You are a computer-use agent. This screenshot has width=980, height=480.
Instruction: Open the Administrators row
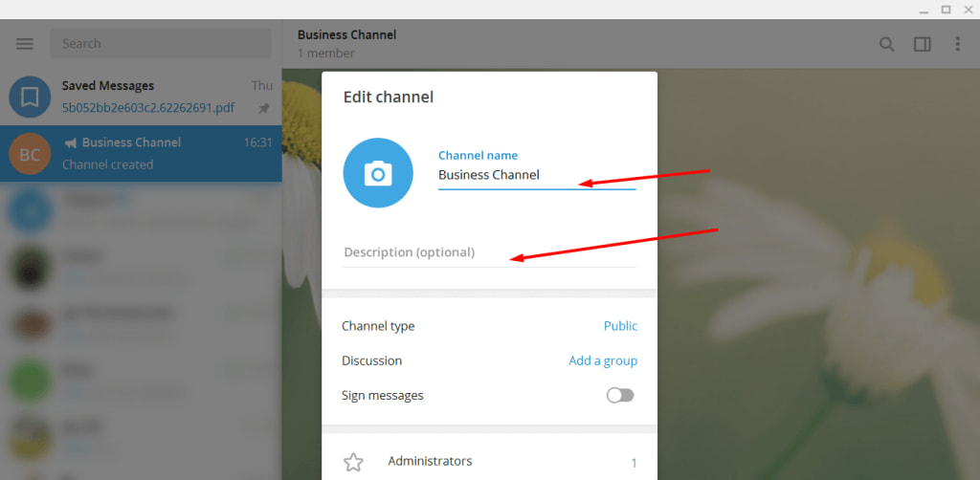tap(489, 462)
